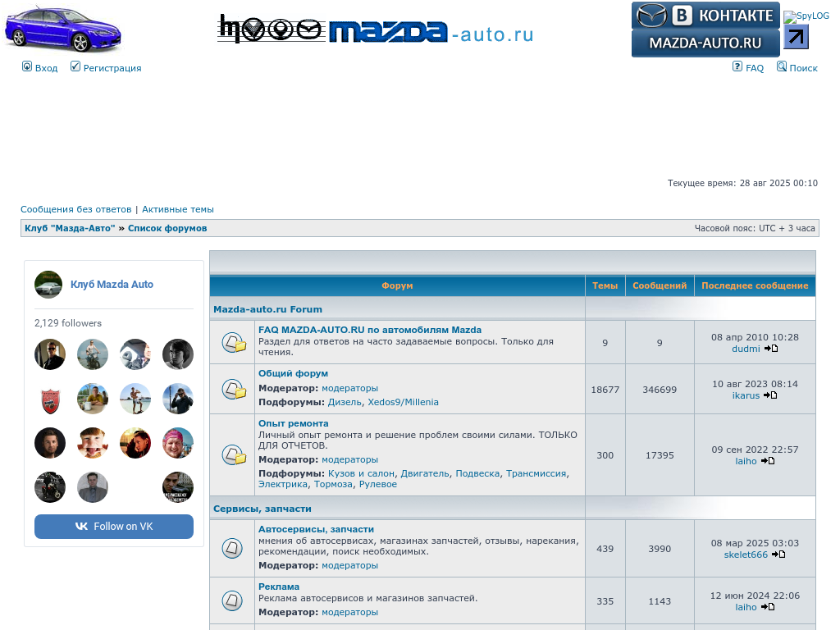The image size is (840, 630).
Task: Go to latest post by dudmi icon
Action: (771, 349)
